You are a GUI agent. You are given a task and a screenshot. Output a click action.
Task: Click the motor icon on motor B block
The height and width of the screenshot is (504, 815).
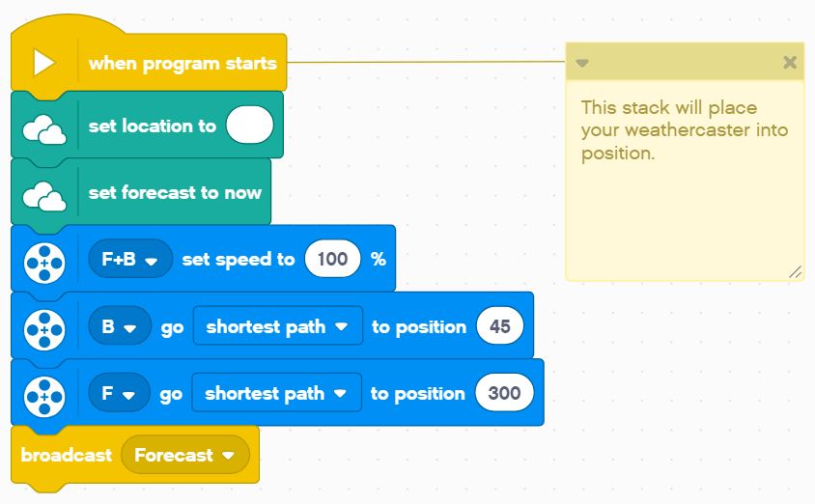tap(44, 327)
